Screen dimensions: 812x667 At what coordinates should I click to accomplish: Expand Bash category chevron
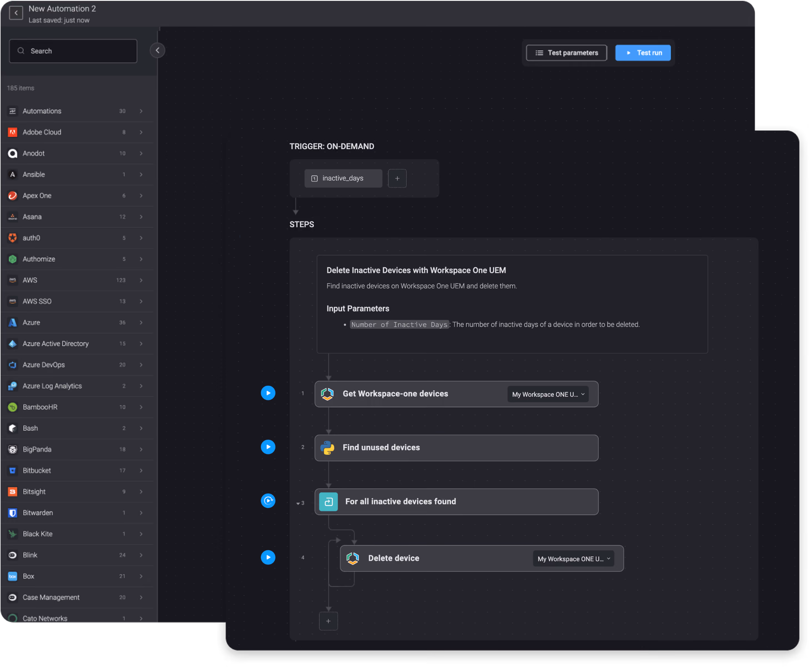[141, 428]
